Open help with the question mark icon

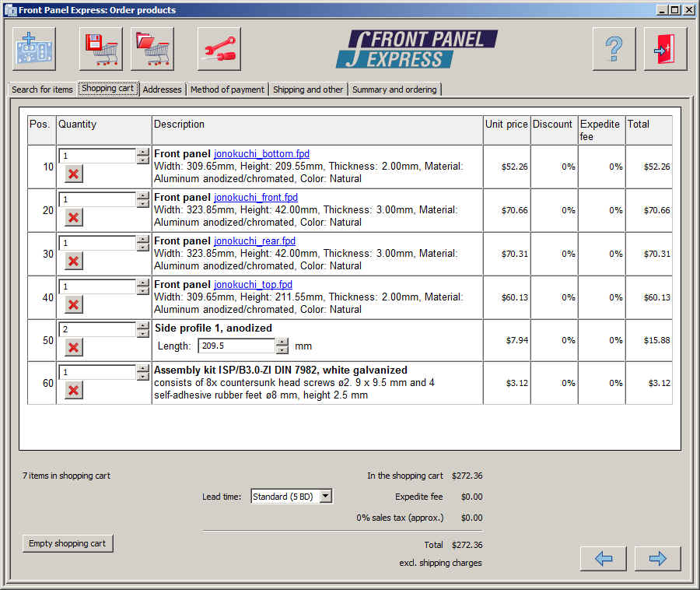pyautogui.click(x=614, y=49)
